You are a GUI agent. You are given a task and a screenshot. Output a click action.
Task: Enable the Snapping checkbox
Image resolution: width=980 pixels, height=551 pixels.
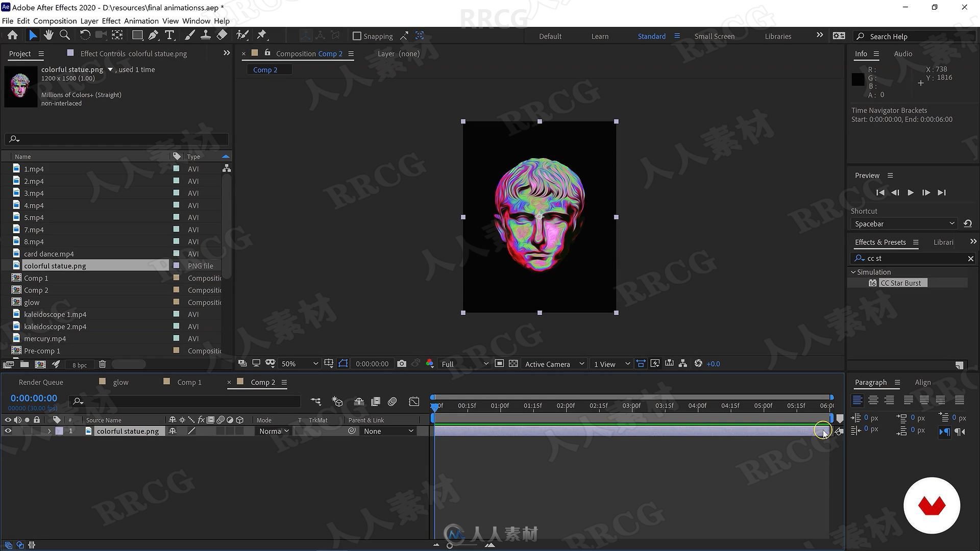click(357, 36)
